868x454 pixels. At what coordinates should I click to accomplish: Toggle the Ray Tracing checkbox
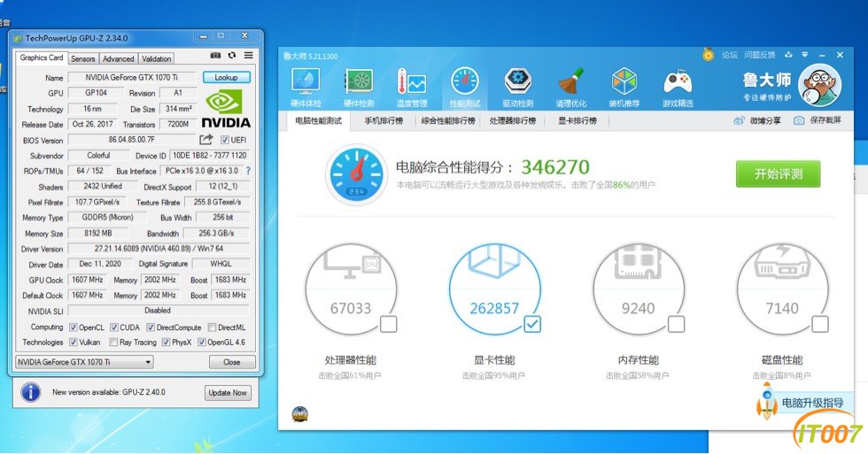(113, 342)
